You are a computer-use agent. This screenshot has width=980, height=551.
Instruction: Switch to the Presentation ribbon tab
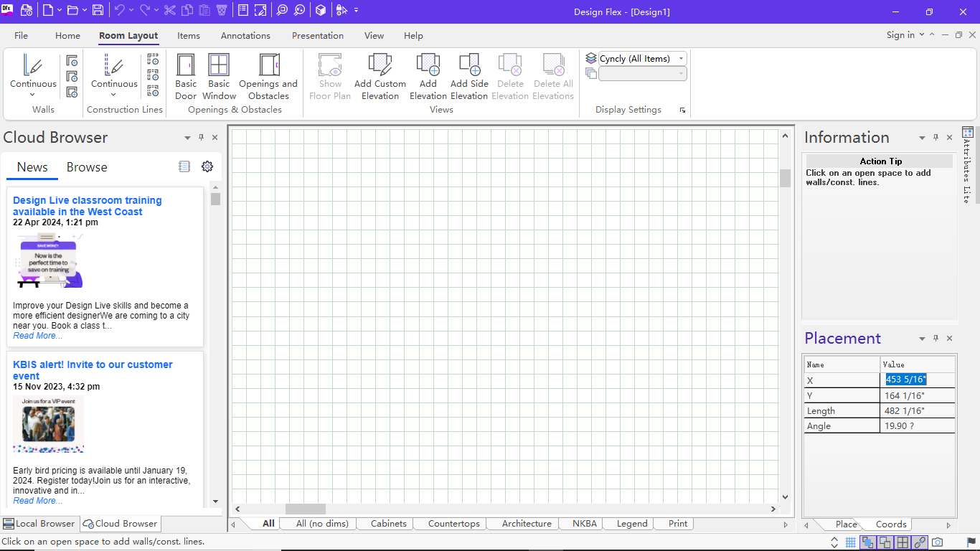pyautogui.click(x=318, y=36)
